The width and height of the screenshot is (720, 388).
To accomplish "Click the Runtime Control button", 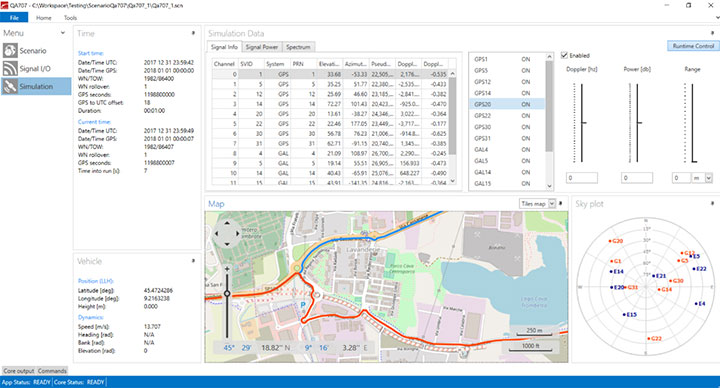I will [693, 46].
